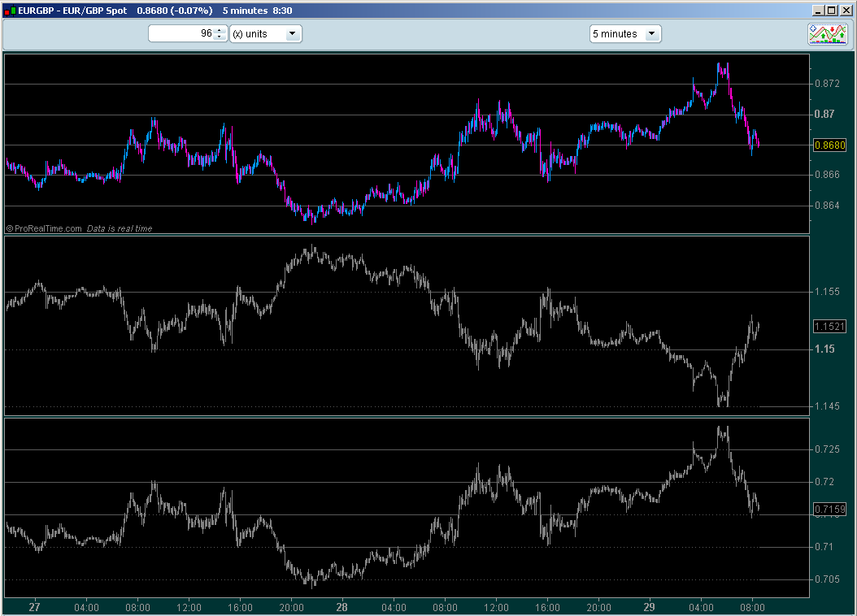Click the title text EURGBP - EUR/GBP Spot
This screenshot has width=857, height=616.
click(x=72, y=11)
